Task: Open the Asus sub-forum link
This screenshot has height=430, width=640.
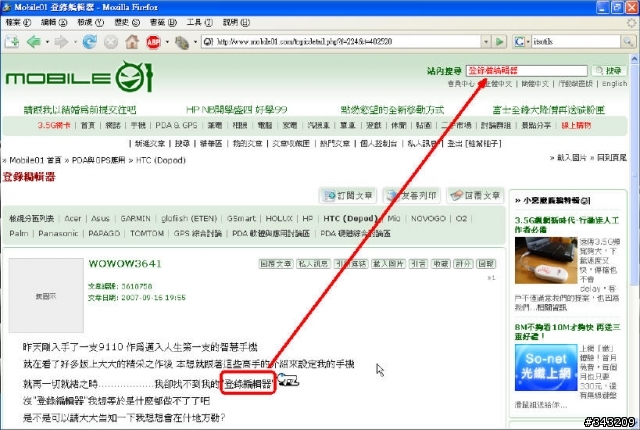Action: 100,219
